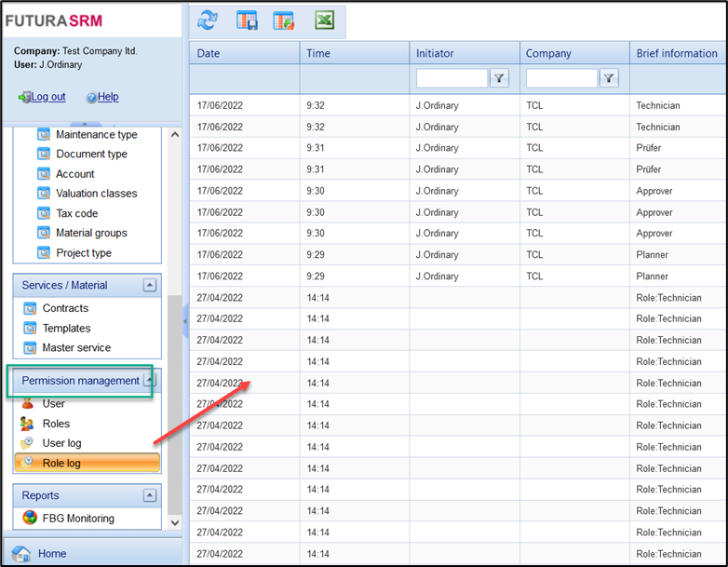Apply the Initiator column filter button
728x567 pixels.
(500, 79)
